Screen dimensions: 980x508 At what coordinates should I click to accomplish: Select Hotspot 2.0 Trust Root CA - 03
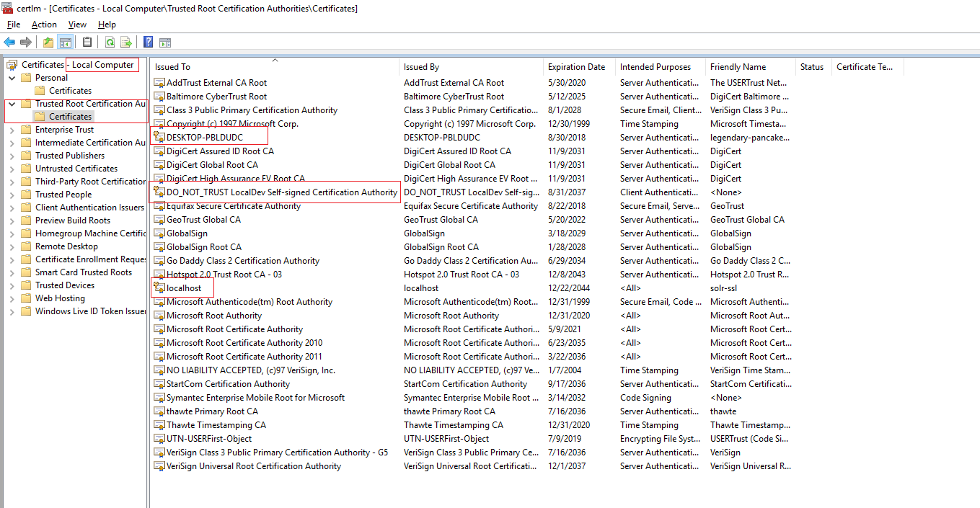coord(224,274)
